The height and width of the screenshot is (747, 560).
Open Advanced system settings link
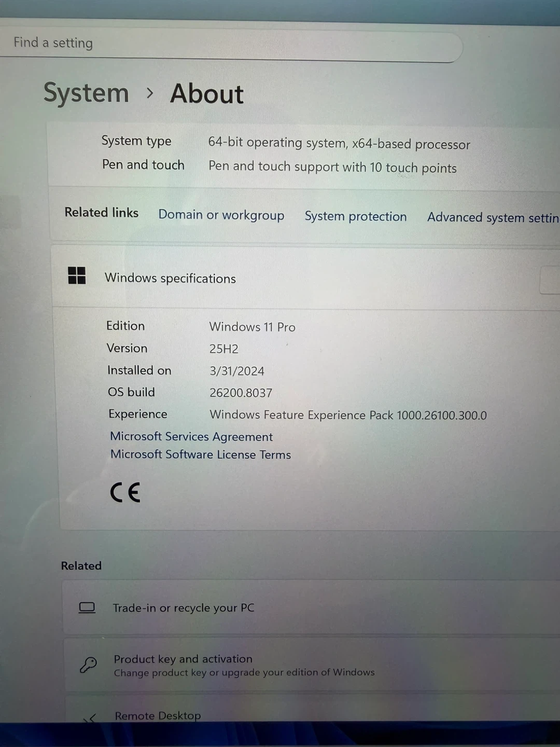(x=493, y=218)
